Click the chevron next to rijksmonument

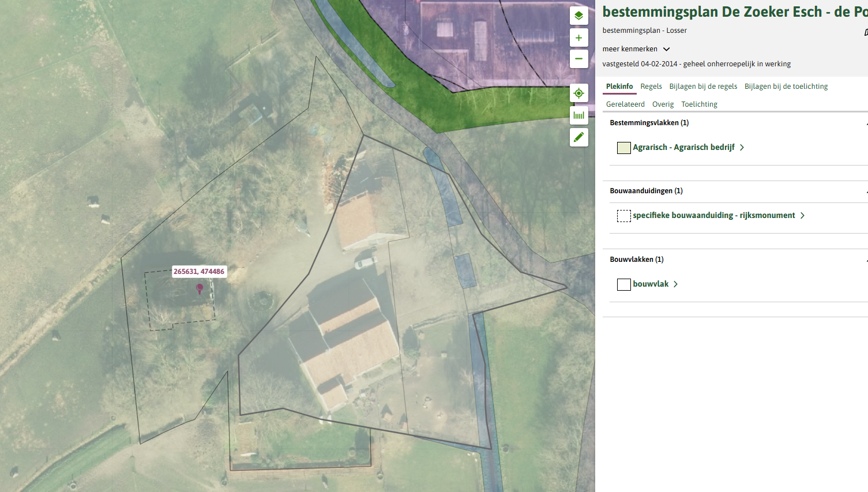pos(802,216)
